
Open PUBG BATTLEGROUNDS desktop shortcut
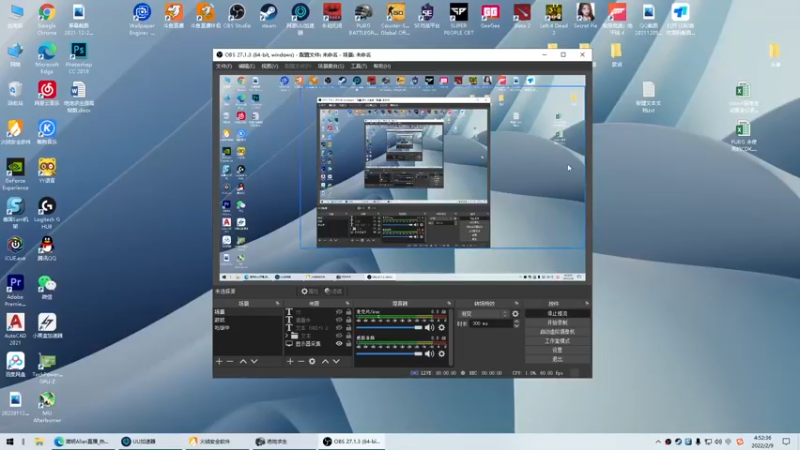363,19
